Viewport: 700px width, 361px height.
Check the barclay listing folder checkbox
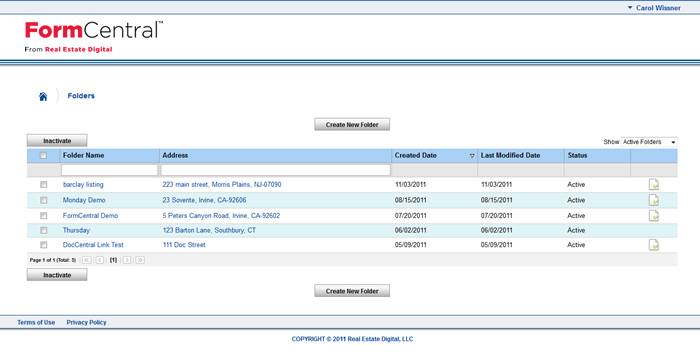click(43, 184)
